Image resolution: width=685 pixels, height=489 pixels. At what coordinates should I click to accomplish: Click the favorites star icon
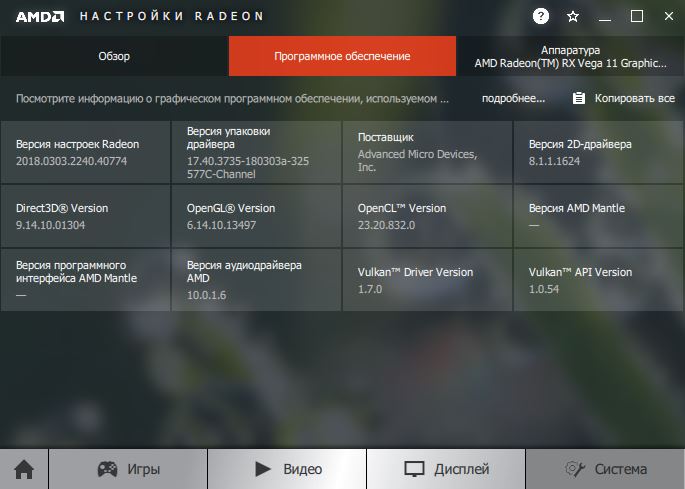tap(573, 17)
